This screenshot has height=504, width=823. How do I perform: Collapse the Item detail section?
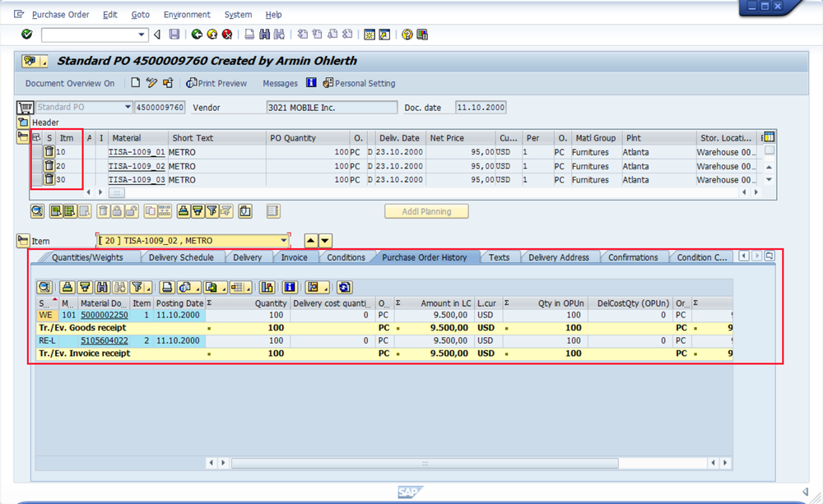click(22, 241)
